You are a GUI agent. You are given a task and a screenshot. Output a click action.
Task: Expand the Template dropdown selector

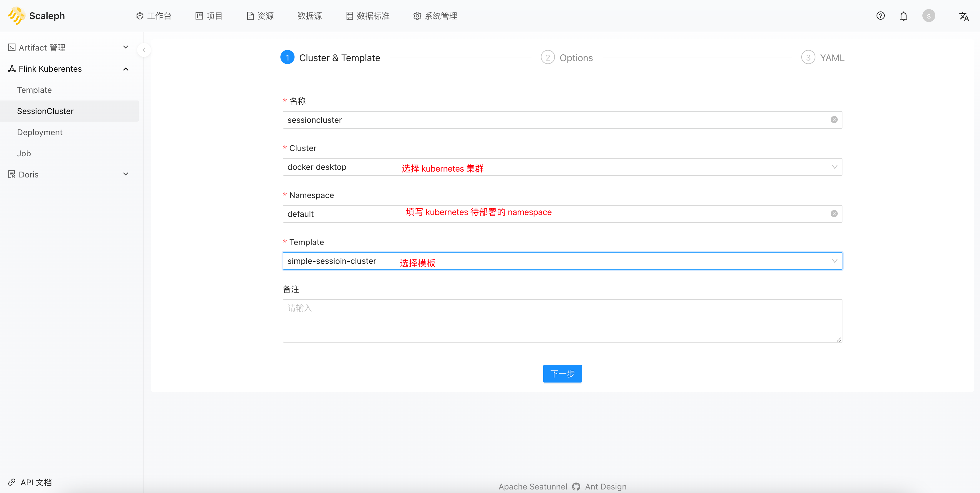835,260
